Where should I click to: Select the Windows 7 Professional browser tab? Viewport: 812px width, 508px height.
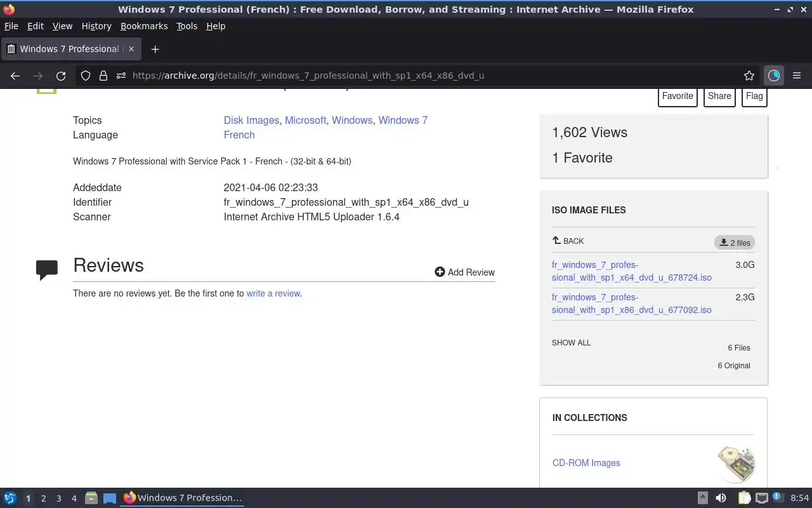(70, 49)
